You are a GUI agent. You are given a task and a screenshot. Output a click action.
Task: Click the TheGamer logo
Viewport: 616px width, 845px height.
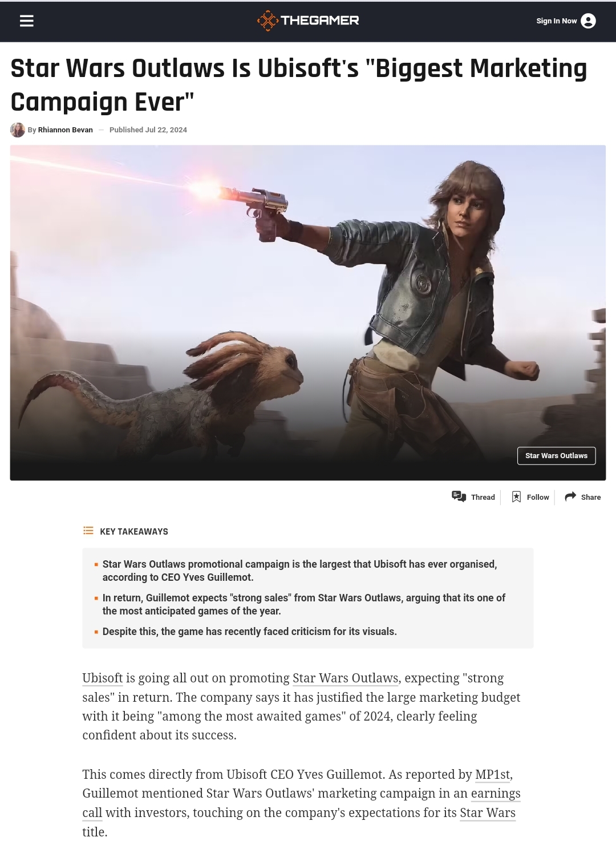click(x=308, y=21)
